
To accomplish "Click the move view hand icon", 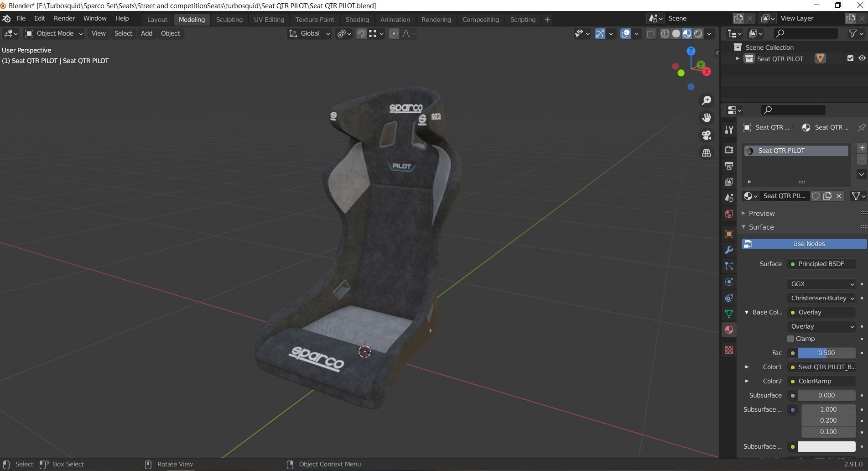I will click(x=707, y=118).
